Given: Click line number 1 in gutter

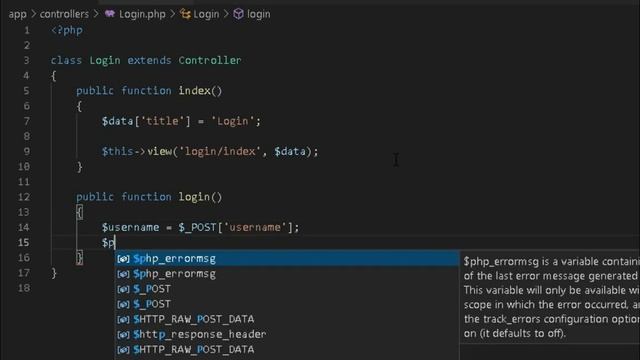Looking at the screenshot, I should [27, 30].
